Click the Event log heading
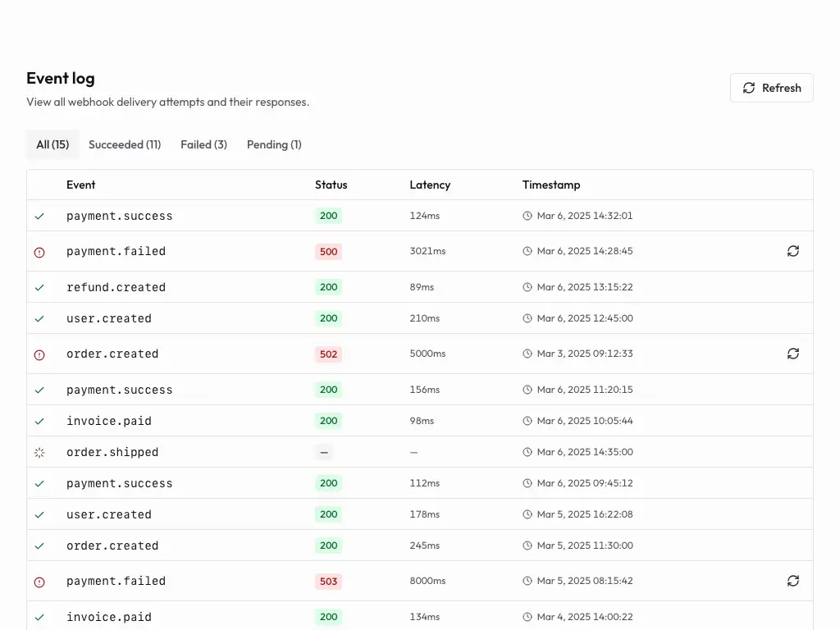840x630 pixels. coord(60,78)
